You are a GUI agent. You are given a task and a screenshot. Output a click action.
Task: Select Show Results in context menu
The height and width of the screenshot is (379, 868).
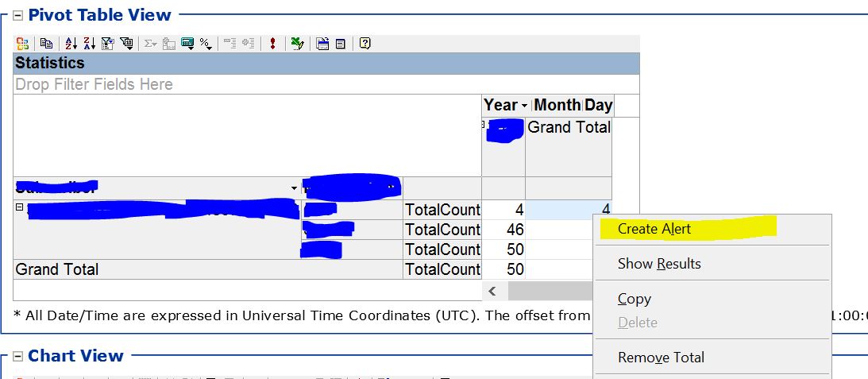tap(659, 264)
